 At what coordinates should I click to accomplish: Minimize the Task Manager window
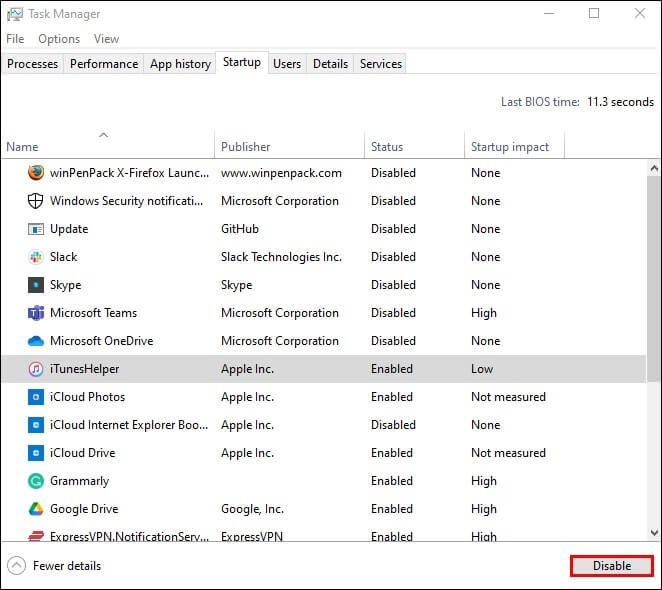tap(549, 14)
